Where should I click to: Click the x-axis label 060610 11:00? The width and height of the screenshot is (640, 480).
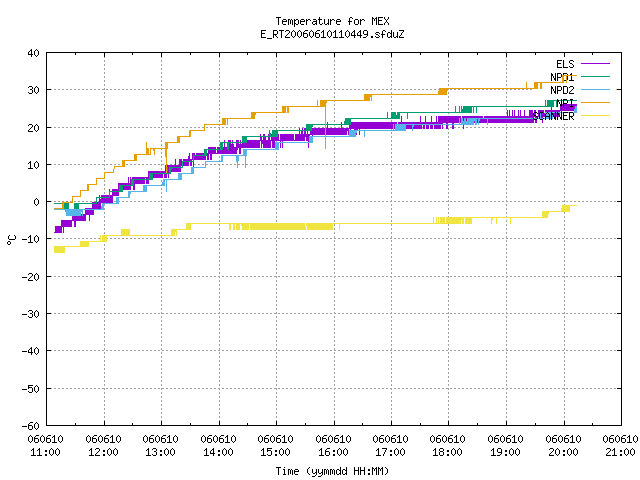[46, 446]
